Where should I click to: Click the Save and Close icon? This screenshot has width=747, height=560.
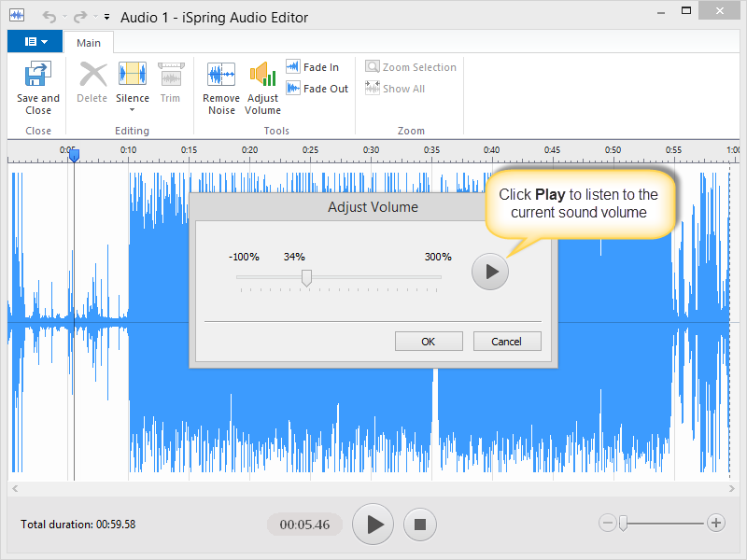click(37, 76)
